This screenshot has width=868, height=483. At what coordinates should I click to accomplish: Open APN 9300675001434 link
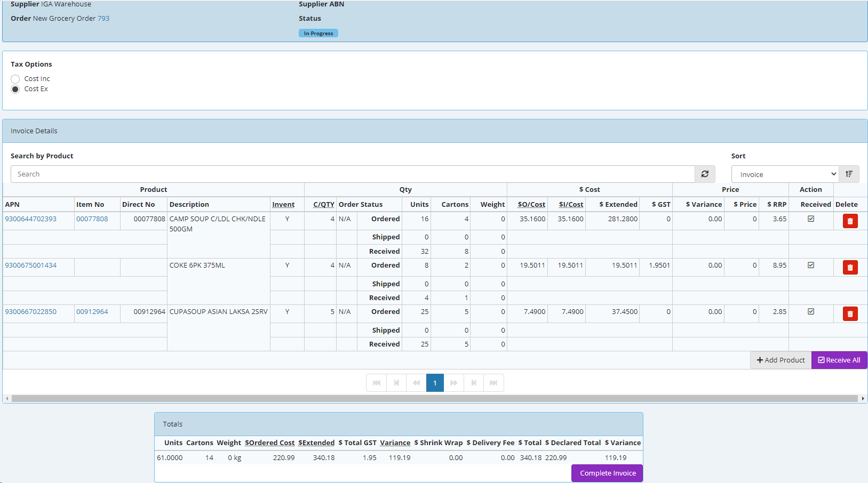click(x=30, y=265)
